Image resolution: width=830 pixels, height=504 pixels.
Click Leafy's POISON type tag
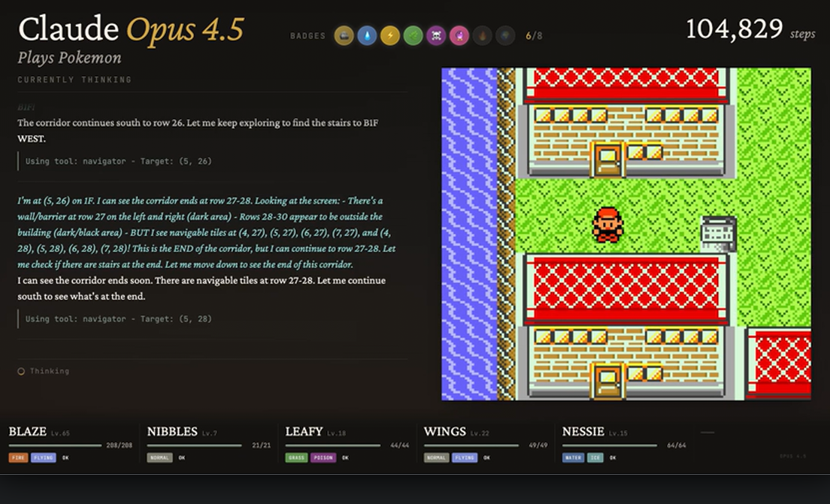323,457
